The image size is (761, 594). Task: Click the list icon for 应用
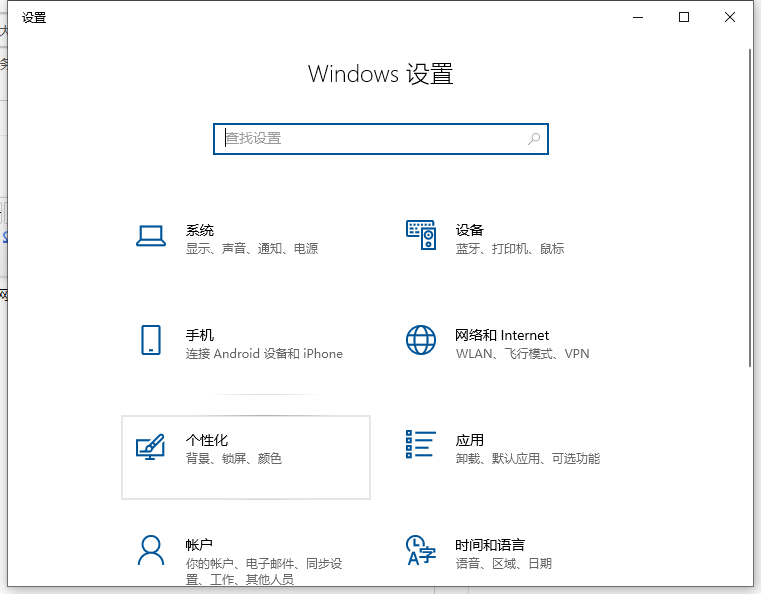click(x=421, y=444)
